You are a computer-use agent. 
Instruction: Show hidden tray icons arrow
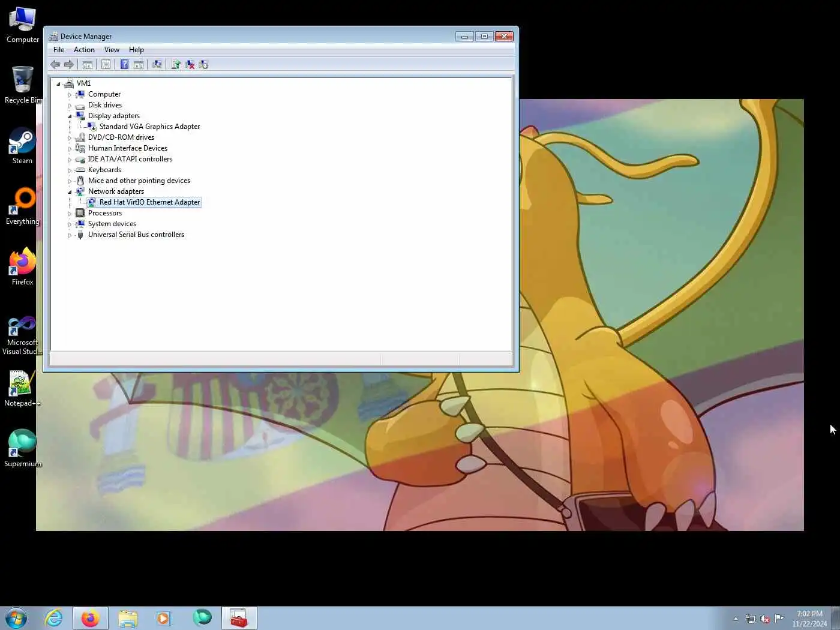[x=736, y=619]
